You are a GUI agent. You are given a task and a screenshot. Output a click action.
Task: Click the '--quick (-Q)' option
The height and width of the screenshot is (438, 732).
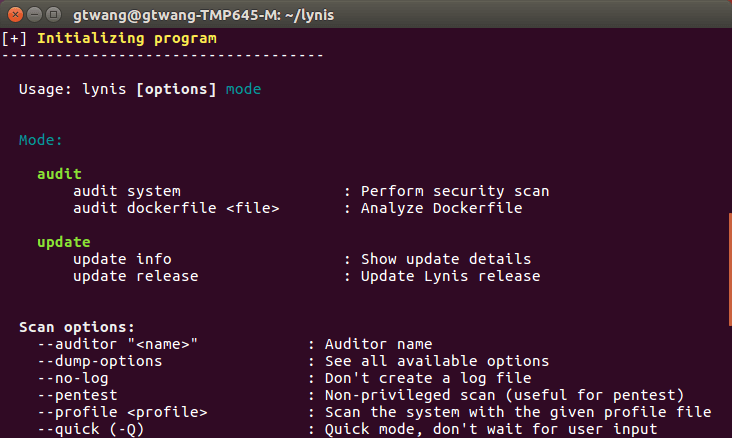(91, 429)
